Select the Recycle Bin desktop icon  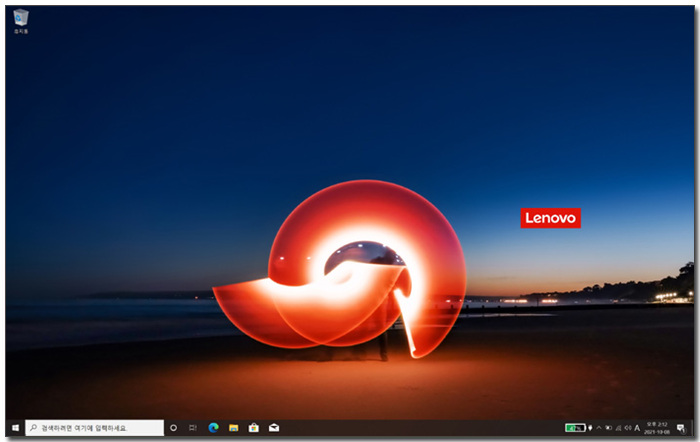pyautogui.click(x=20, y=18)
